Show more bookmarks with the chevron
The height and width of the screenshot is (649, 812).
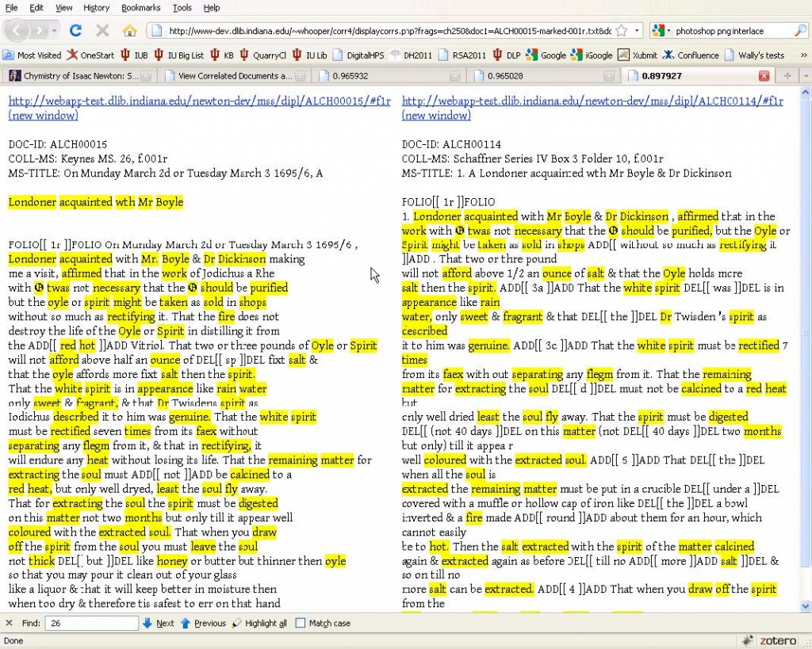pyautogui.click(x=804, y=55)
